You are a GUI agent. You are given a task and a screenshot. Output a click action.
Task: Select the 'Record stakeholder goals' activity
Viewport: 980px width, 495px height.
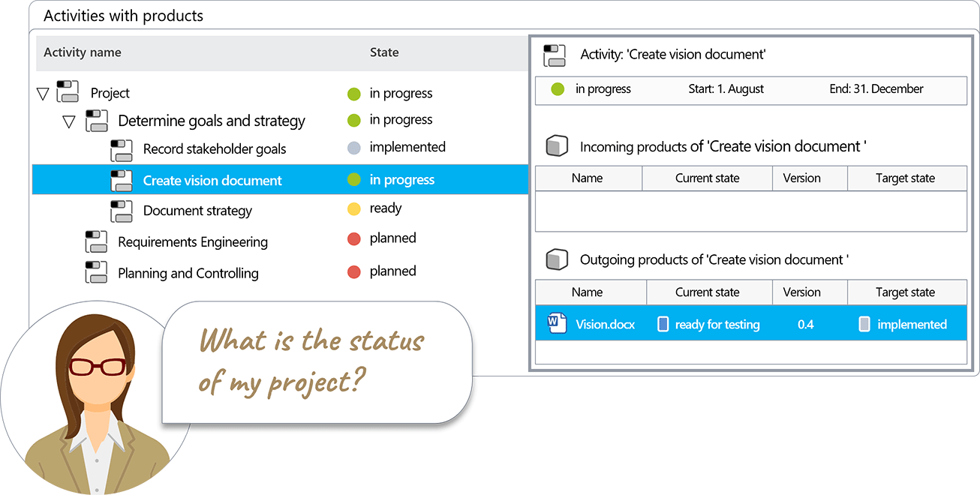[215, 149]
